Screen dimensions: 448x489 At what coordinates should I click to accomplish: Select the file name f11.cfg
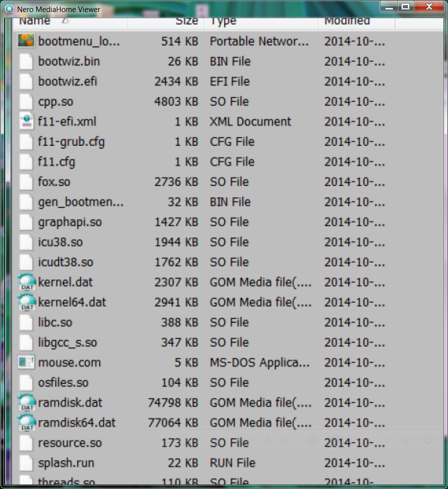click(x=57, y=162)
